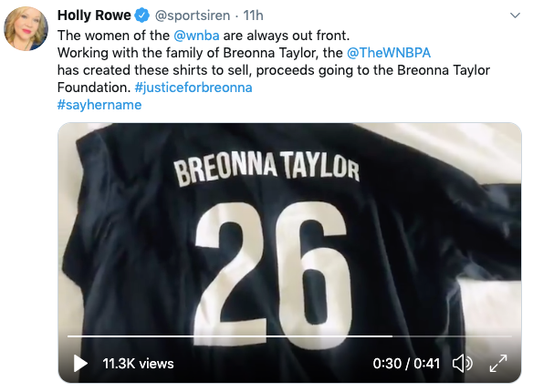Open Holly Rowe's profile picture
533x392 pixels.
coord(26,29)
